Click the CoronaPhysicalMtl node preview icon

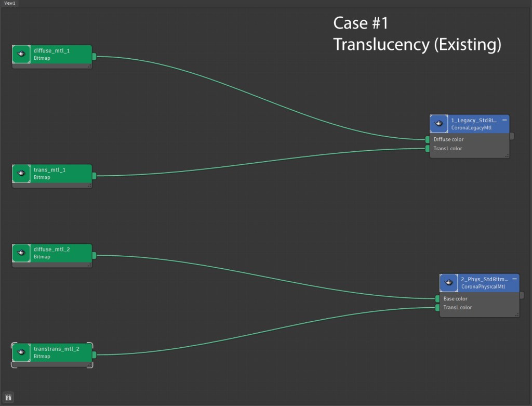pyautogui.click(x=449, y=283)
